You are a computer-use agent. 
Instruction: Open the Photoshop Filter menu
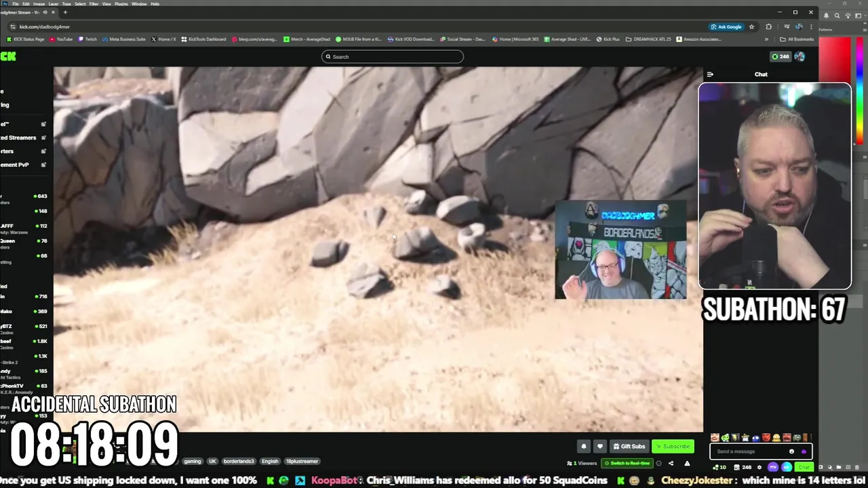pos(94,4)
